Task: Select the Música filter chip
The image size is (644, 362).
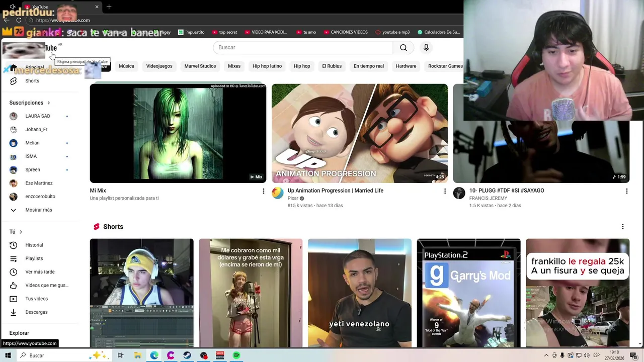Action: (126, 66)
